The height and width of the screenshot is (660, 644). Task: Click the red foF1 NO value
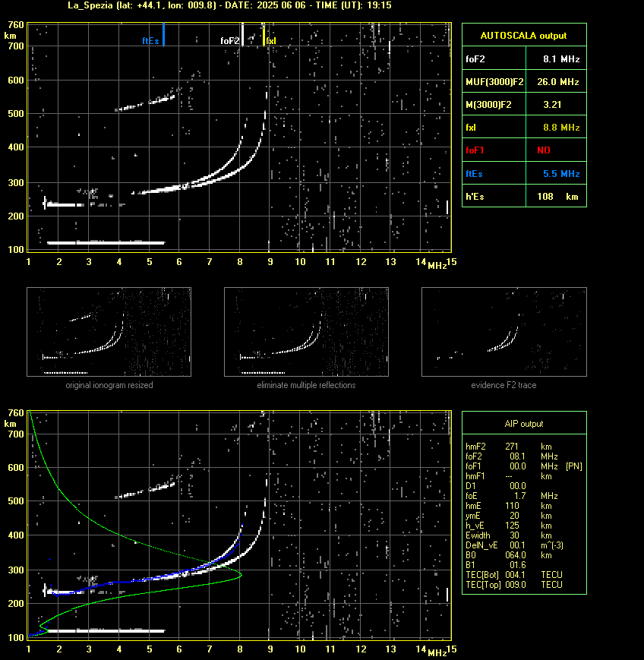tap(544, 150)
